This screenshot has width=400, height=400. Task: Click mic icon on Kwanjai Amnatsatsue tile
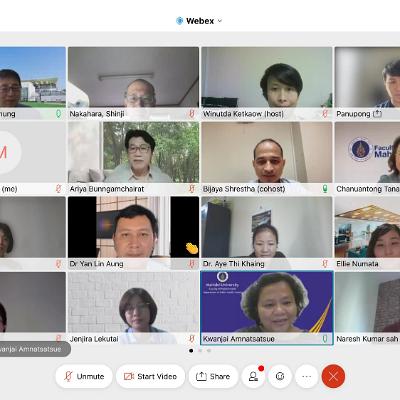click(x=325, y=339)
